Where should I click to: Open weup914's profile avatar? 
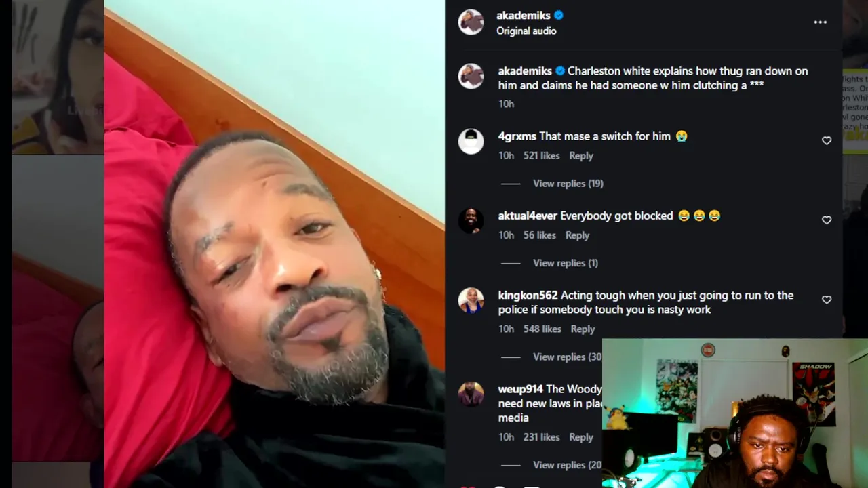(471, 394)
